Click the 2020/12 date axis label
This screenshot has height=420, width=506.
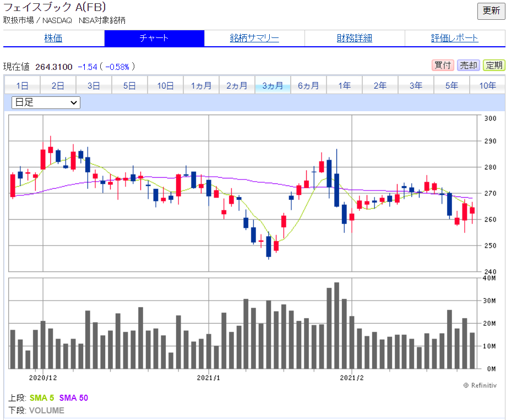pyautogui.click(x=43, y=378)
